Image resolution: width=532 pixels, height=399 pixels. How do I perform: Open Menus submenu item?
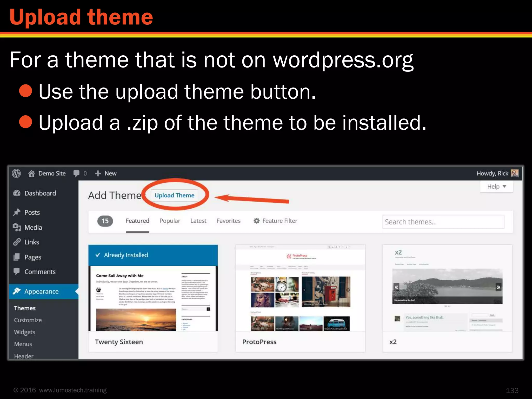click(23, 344)
